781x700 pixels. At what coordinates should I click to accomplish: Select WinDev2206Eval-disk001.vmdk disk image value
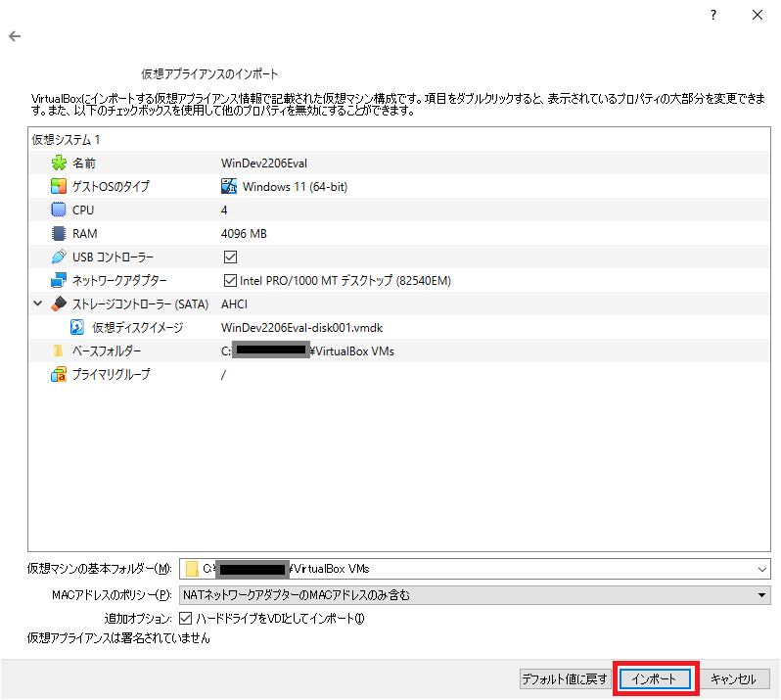point(301,327)
